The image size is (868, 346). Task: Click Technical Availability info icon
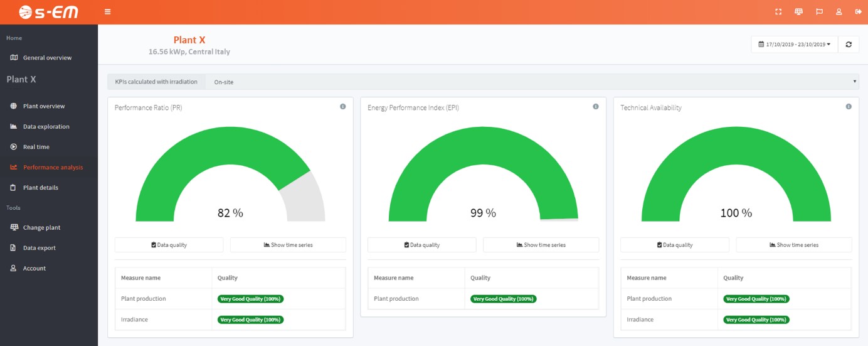pos(849,107)
